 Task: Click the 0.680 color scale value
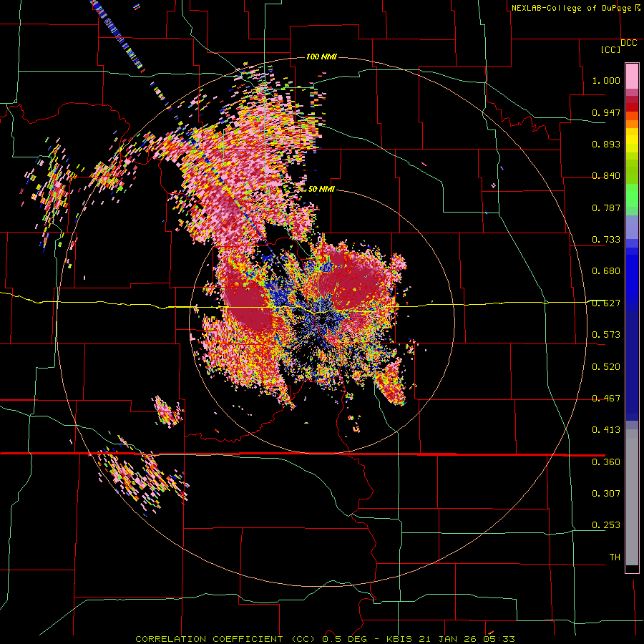[606, 271]
